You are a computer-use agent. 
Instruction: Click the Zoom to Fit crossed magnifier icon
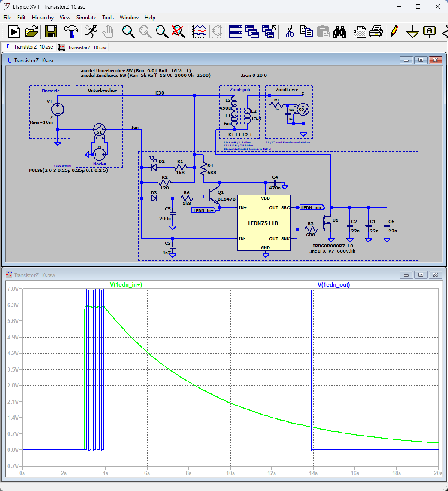click(178, 31)
